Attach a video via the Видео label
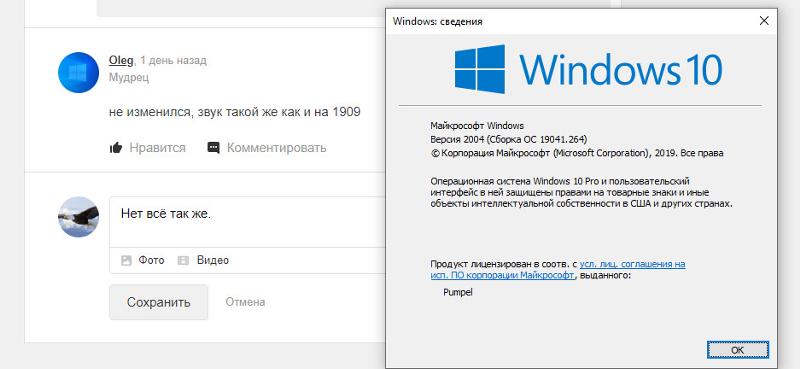This screenshot has width=800, height=369. tap(213, 260)
